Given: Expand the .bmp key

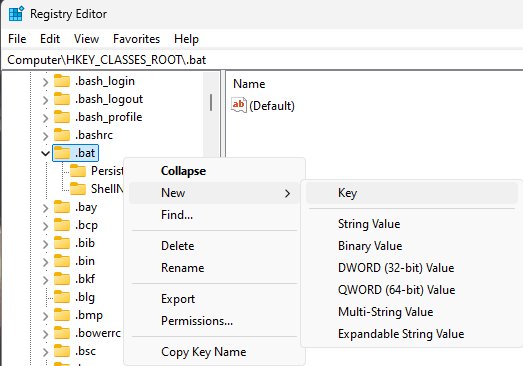Looking at the screenshot, I should coord(46,316).
